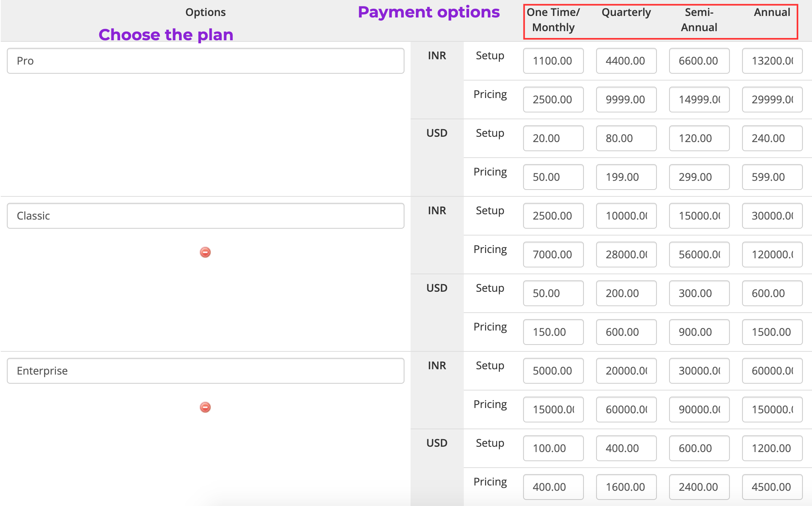Select the Pro plan name field
The width and height of the screenshot is (812, 506).
(205, 60)
